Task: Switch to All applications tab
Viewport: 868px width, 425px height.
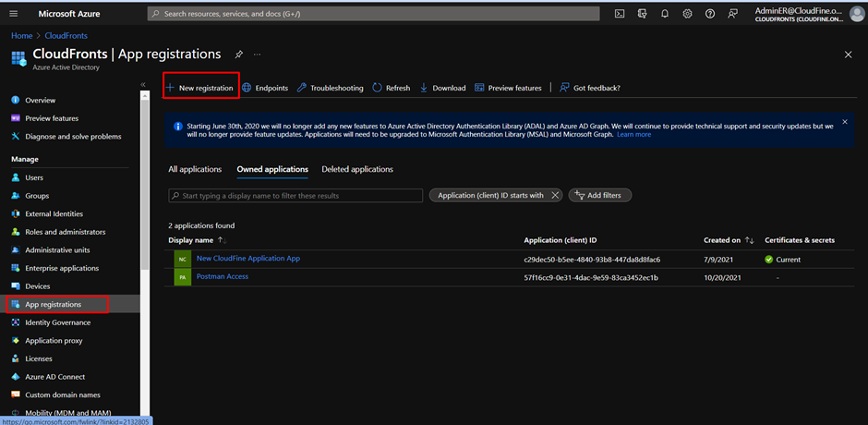Action: 195,169
